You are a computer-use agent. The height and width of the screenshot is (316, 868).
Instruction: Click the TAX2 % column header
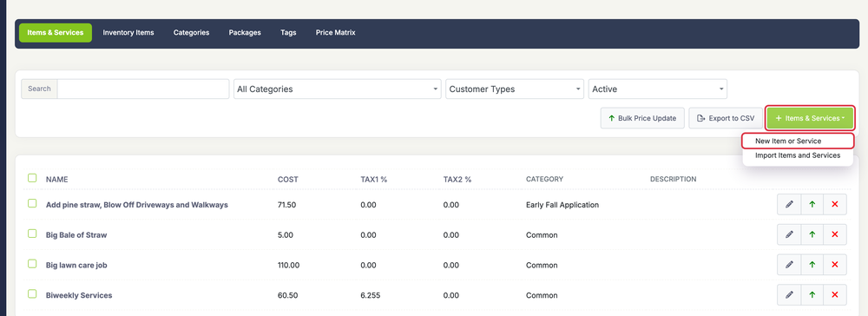457,180
